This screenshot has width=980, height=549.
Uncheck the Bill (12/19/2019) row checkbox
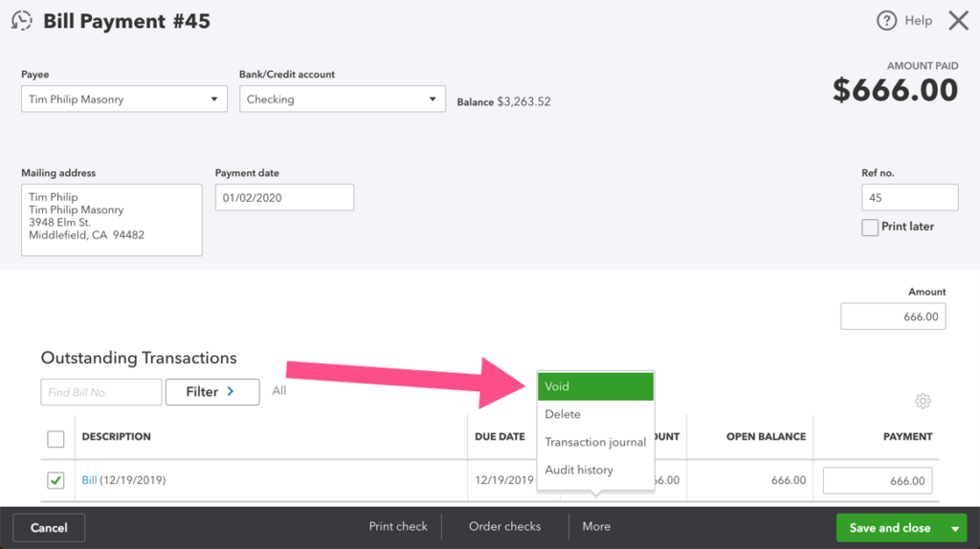pyautogui.click(x=56, y=480)
